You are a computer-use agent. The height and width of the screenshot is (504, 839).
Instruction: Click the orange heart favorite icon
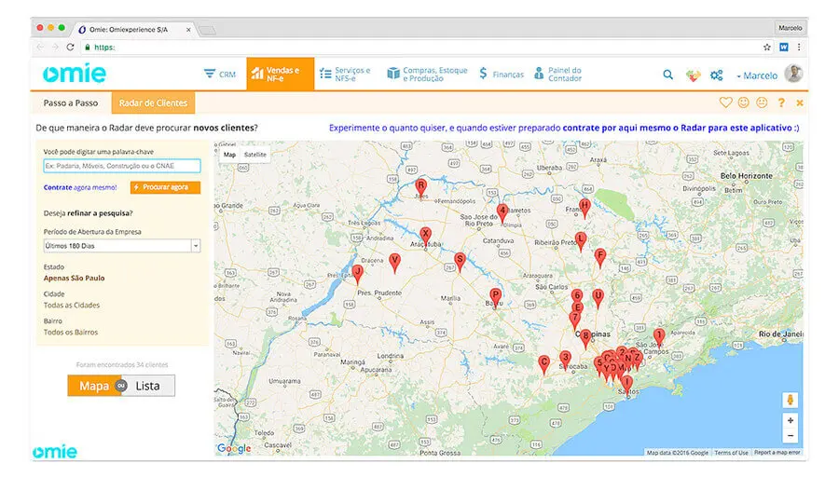click(x=725, y=102)
